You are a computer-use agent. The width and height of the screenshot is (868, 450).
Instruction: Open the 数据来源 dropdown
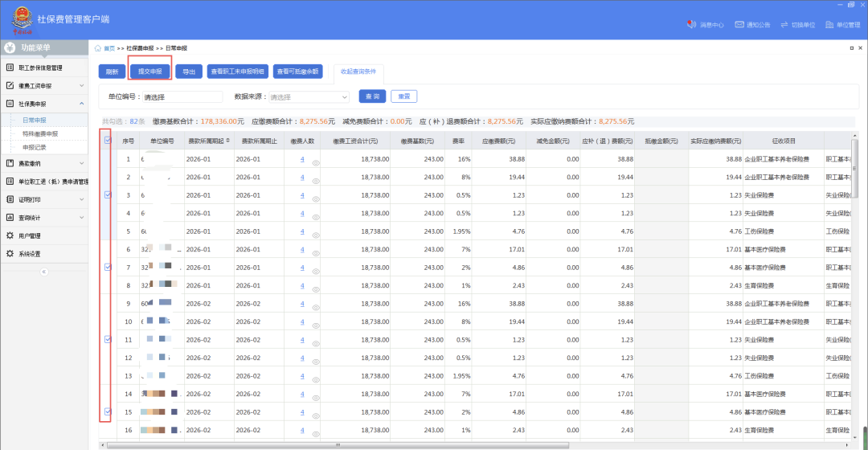coord(309,97)
